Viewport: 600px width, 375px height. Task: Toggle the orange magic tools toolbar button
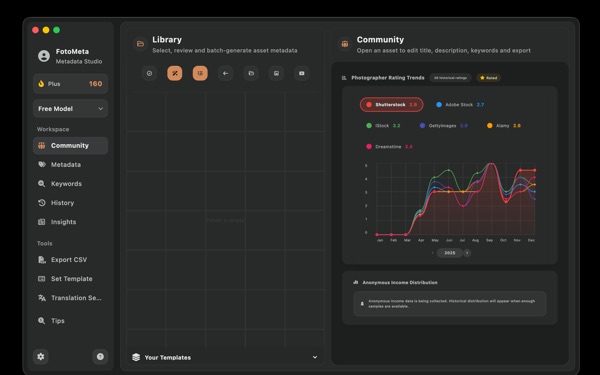[x=174, y=73]
